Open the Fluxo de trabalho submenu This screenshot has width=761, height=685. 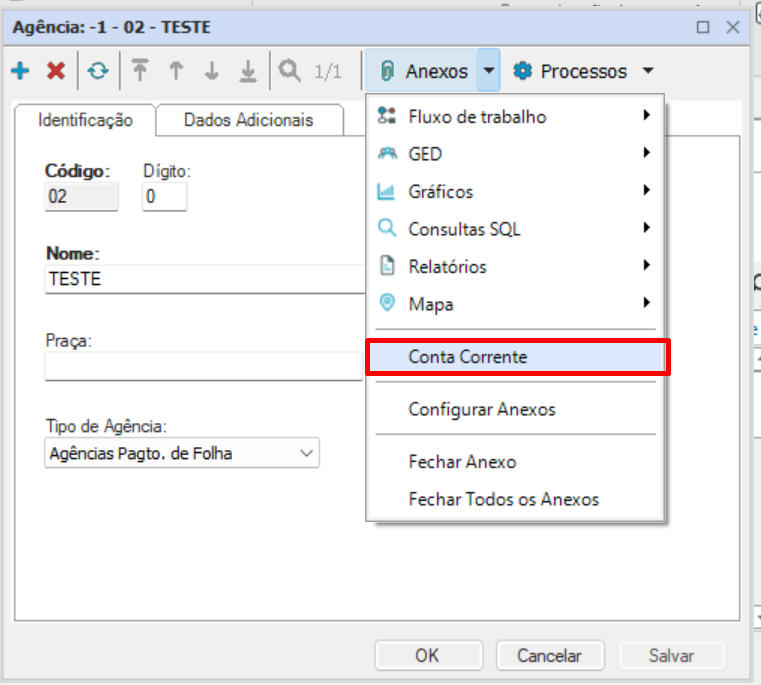(x=515, y=117)
